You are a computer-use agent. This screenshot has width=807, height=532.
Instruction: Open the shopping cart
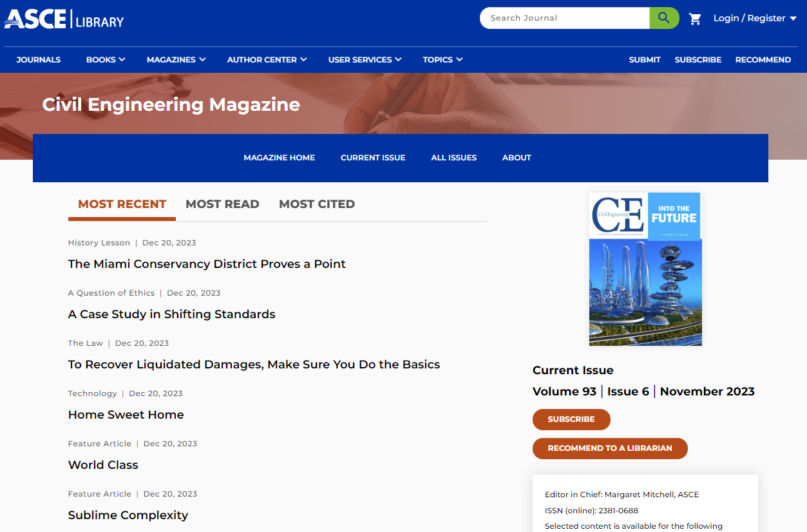tap(695, 19)
